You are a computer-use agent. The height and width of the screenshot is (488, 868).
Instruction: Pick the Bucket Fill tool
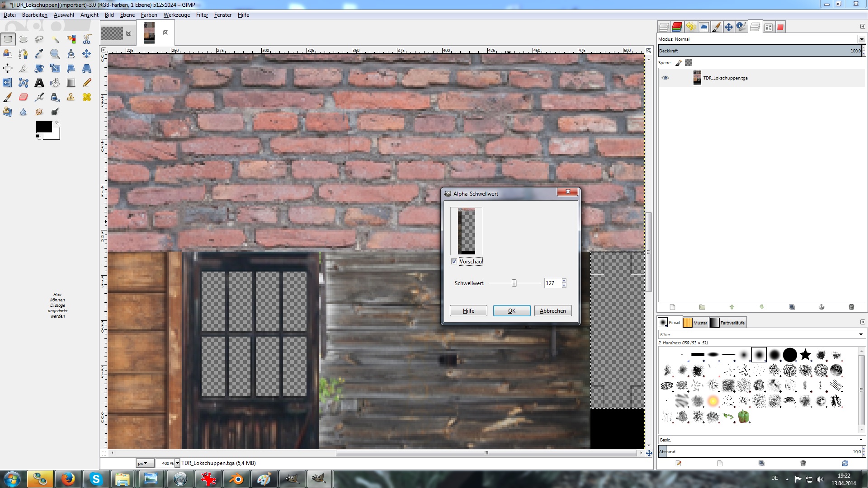point(55,83)
